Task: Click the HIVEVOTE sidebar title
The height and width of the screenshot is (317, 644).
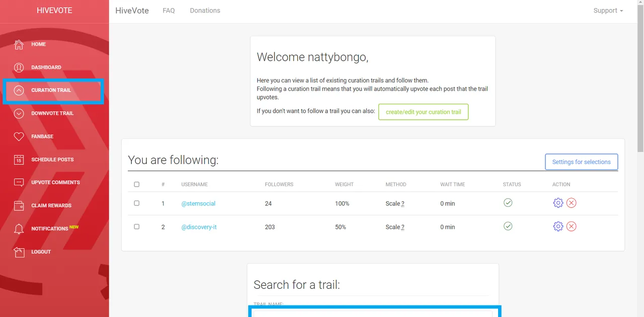Action: point(54,11)
